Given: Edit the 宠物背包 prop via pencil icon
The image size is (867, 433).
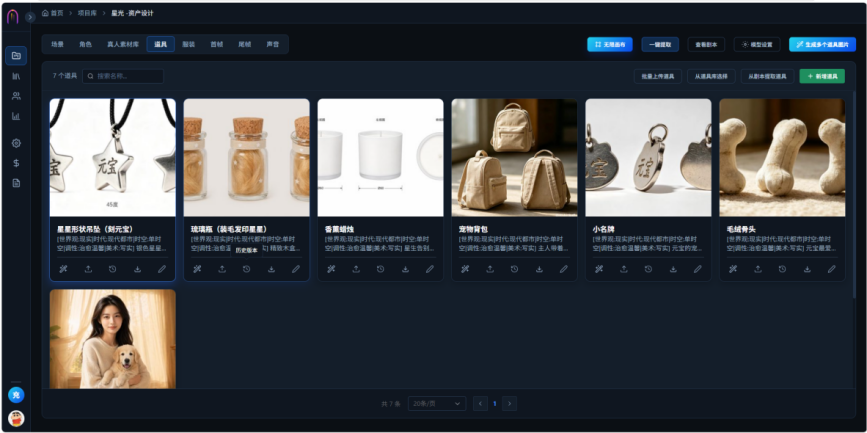Looking at the screenshot, I should (x=563, y=269).
